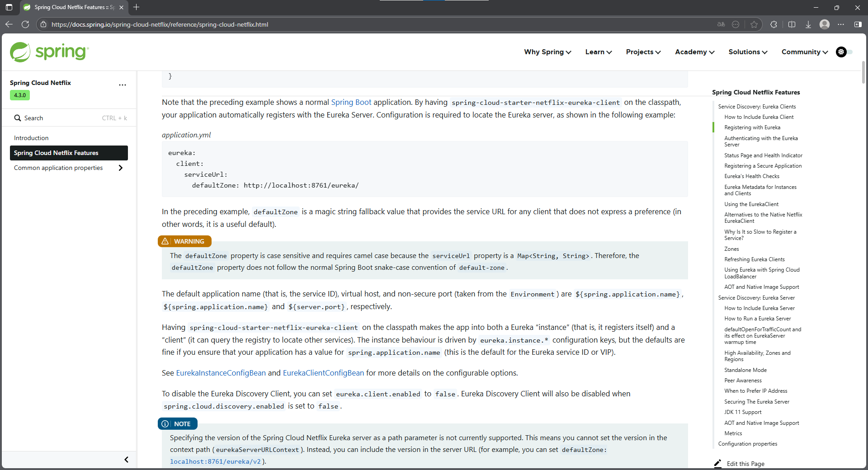
Task: View site information lock icon
Action: coord(43,24)
